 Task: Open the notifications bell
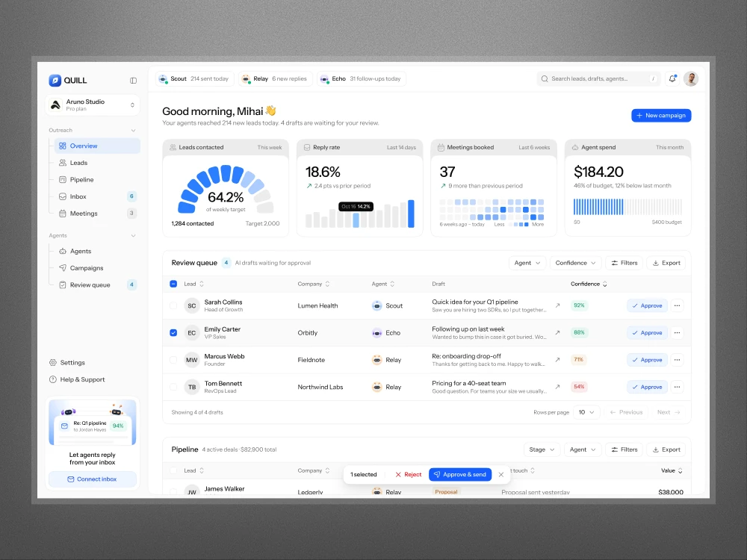(672, 78)
